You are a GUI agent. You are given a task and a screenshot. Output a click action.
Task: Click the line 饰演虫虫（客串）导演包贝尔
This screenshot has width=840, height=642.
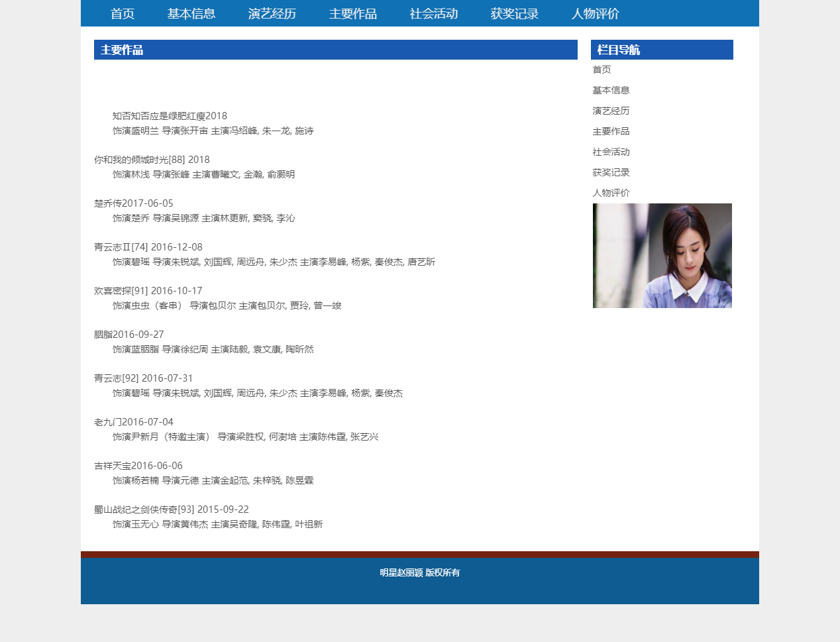[x=227, y=306]
